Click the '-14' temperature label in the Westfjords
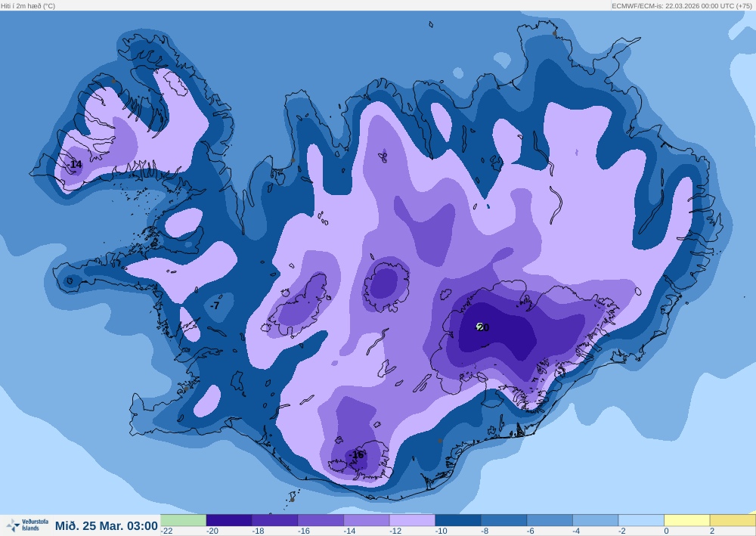Viewport: 756px width, 536px height. (x=75, y=165)
